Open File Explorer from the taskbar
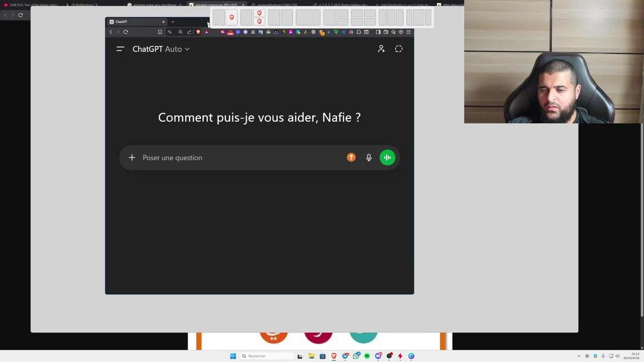The image size is (644, 362). point(311,356)
